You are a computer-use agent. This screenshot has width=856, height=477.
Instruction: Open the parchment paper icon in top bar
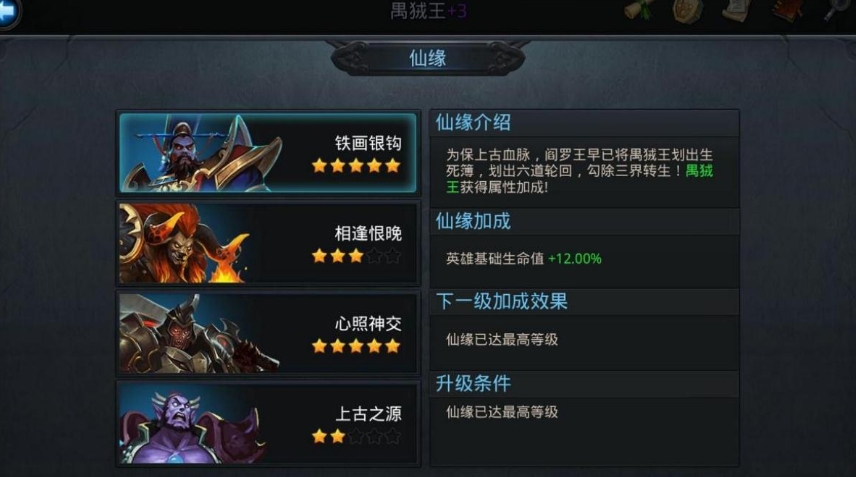736,10
